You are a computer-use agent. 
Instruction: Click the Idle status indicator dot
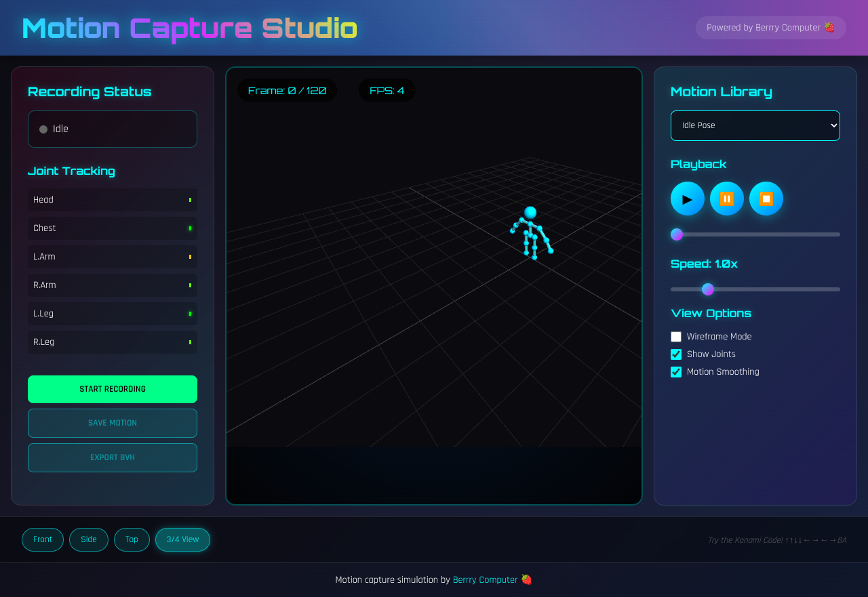pos(43,129)
